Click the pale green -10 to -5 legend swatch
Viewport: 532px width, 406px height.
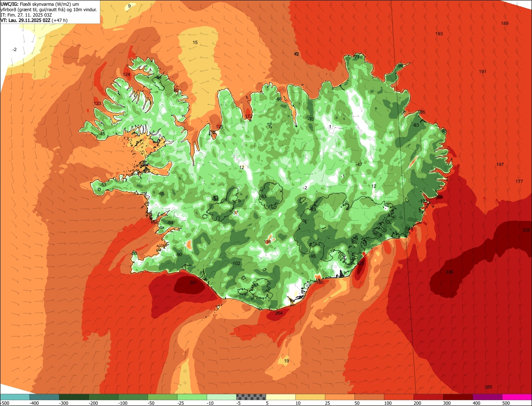[222, 397]
